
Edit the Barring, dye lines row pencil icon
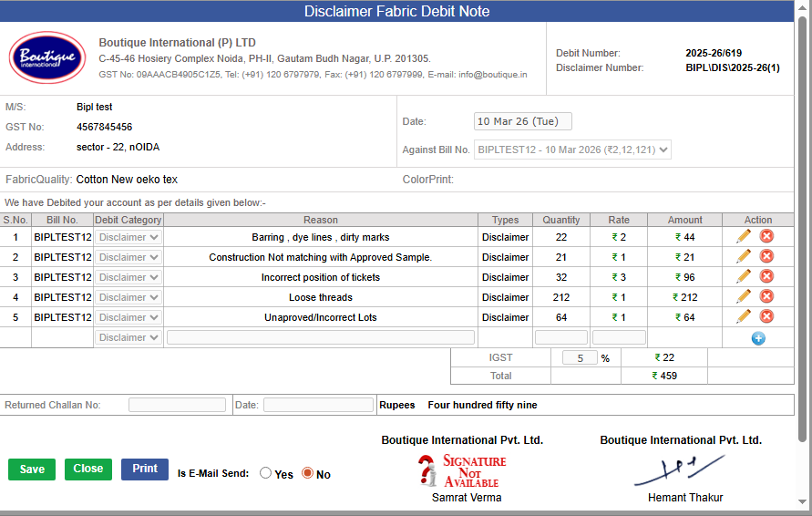pos(744,236)
